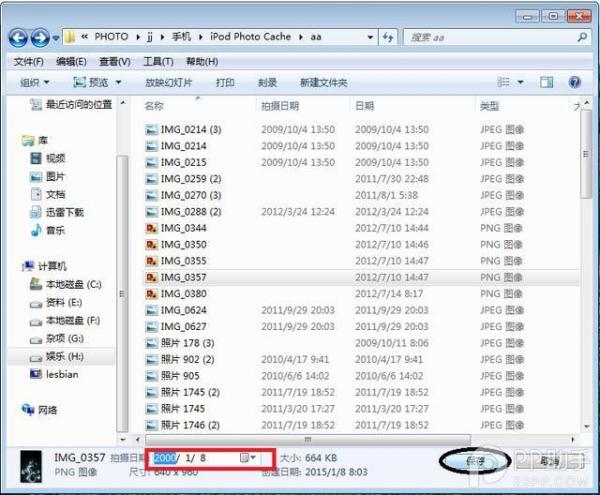The image size is (600, 495).
Task: Toggle the preview pane icon
Action: click(546, 82)
